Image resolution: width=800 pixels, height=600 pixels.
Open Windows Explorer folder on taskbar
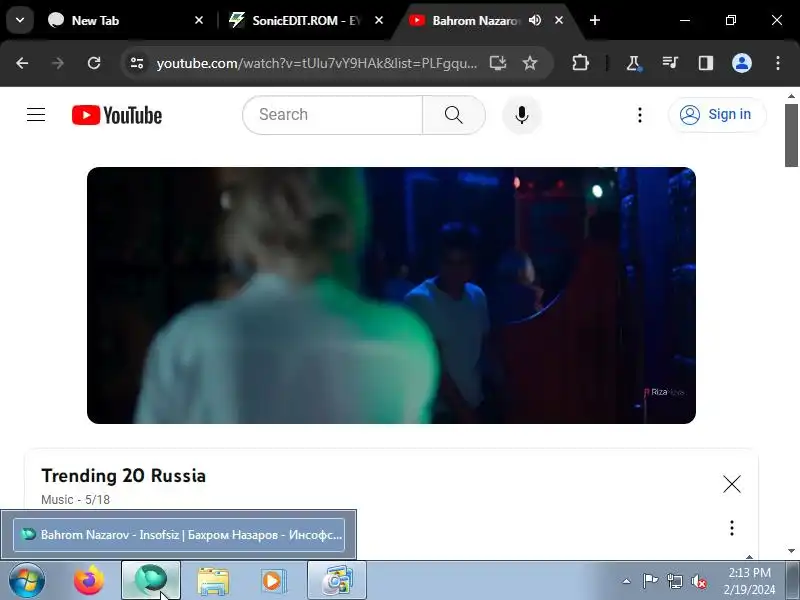[x=213, y=581]
